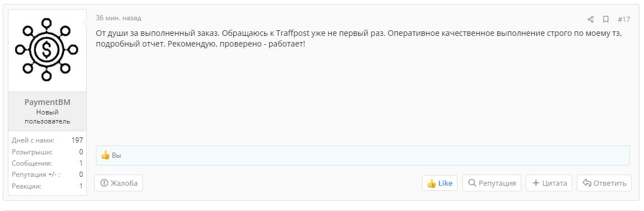The image size is (644, 211).
Task: Bookmark this post with the bookmark icon
Action: click(605, 19)
